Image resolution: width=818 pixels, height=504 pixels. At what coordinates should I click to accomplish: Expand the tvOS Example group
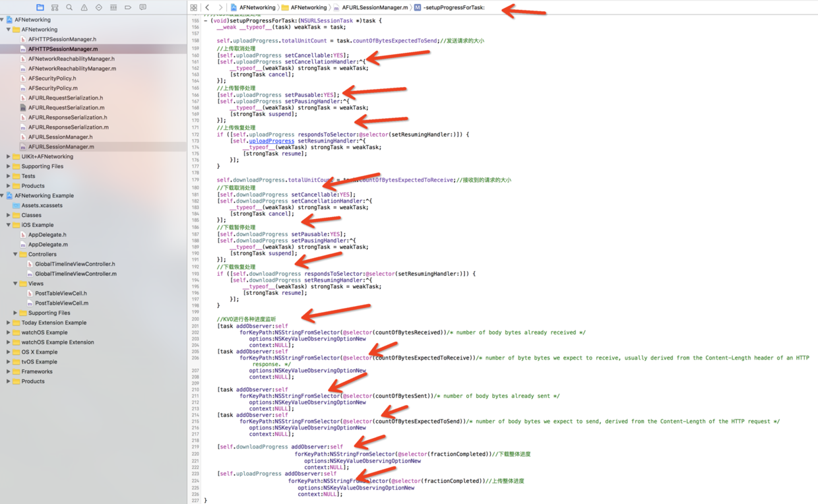[x=9, y=362]
